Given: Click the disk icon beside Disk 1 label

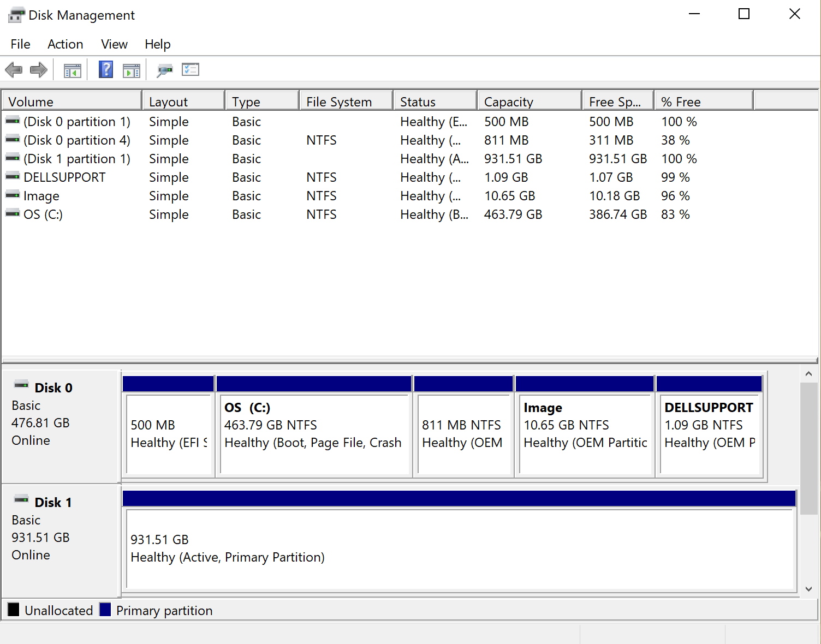Looking at the screenshot, I should click(x=21, y=500).
